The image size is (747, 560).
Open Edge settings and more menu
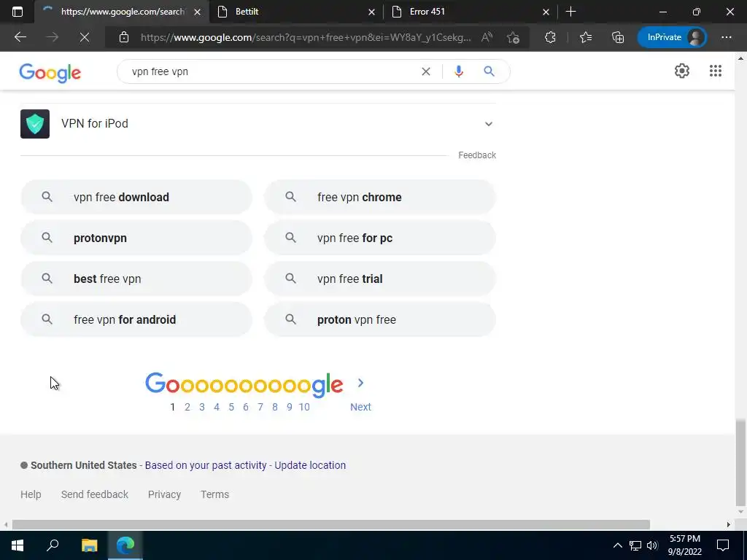tap(726, 37)
